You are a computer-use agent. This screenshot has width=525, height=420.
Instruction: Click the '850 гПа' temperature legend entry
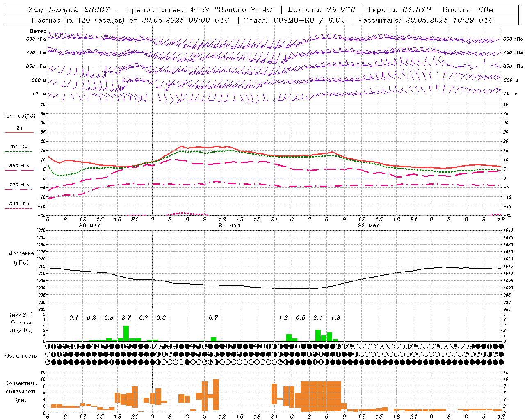19,166
